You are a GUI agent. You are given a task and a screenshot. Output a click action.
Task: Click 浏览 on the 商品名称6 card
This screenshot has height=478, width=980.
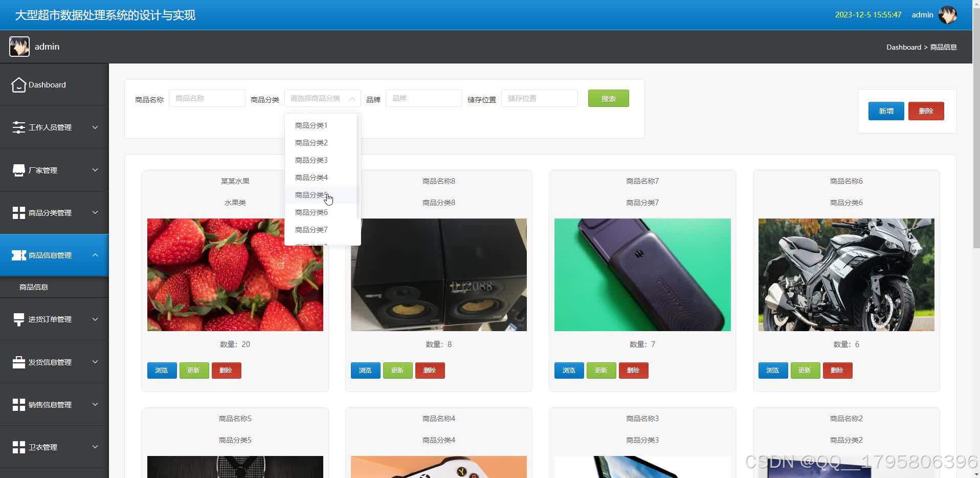tap(773, 371)
